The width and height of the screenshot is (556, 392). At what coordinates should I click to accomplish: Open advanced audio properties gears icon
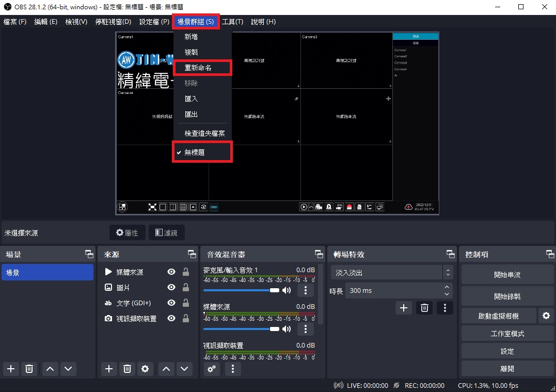(212, 369)
